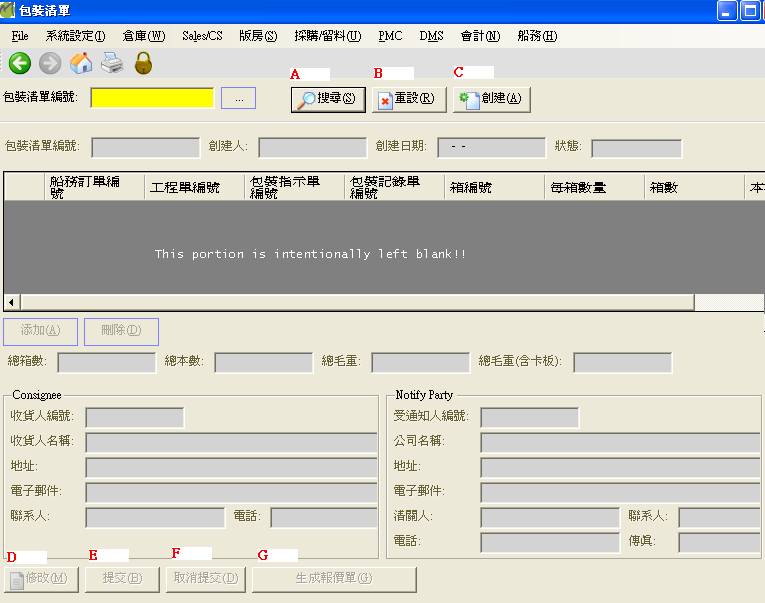Viewport: 765px width, 603px height.
Task: Open the 倉庫(W) menu
Action: (x=144, y=36)
